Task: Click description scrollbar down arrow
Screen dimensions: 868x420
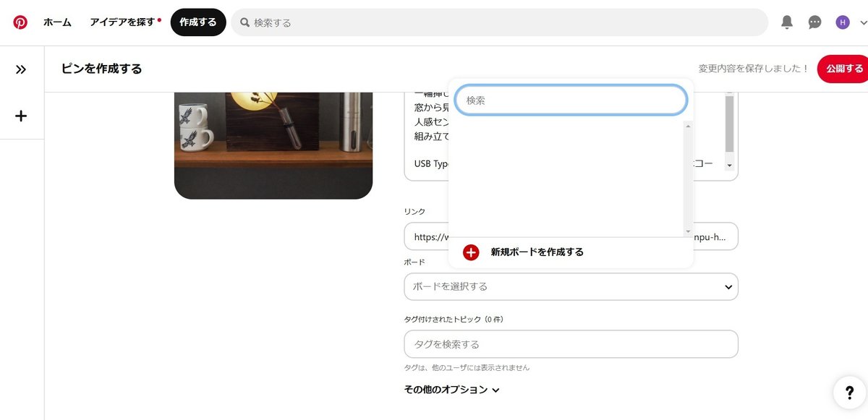Action: [729, 166]
